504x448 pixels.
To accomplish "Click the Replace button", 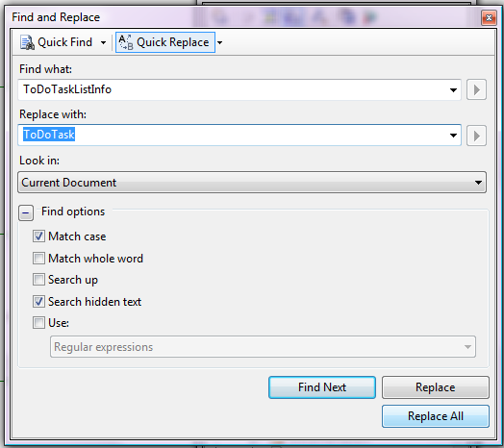I will (x=436, y=387).
